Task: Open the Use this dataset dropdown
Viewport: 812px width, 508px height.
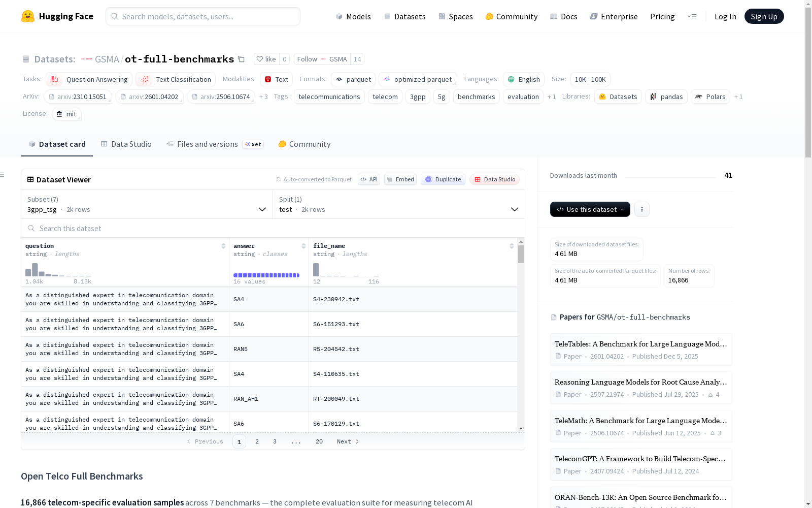Action: pyautogui.click(x=590, y=209)
